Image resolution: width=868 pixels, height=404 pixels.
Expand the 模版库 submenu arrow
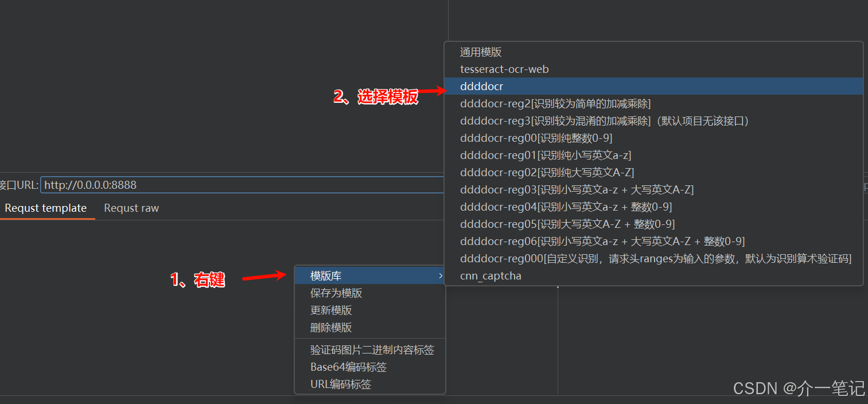click(x=440, y=276)
